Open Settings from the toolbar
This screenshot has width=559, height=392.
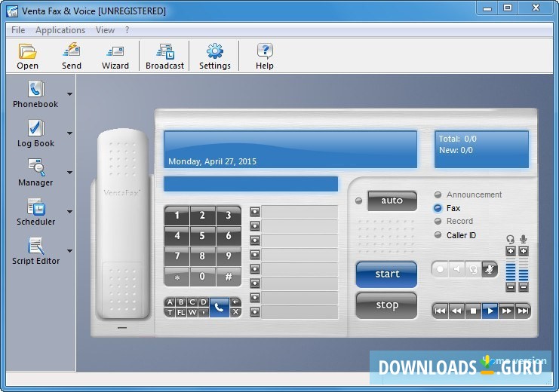point(214,57)
